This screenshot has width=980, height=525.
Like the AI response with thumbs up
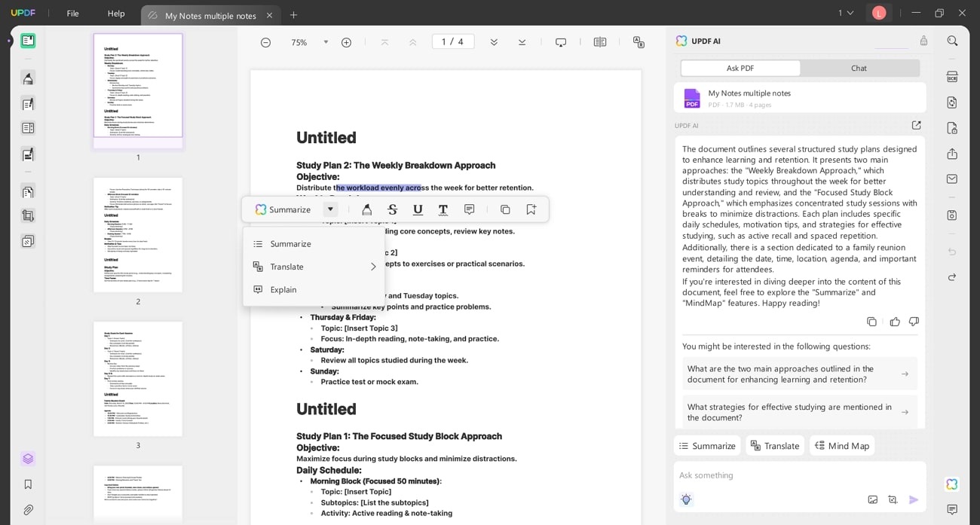click(x=895, y=322)
